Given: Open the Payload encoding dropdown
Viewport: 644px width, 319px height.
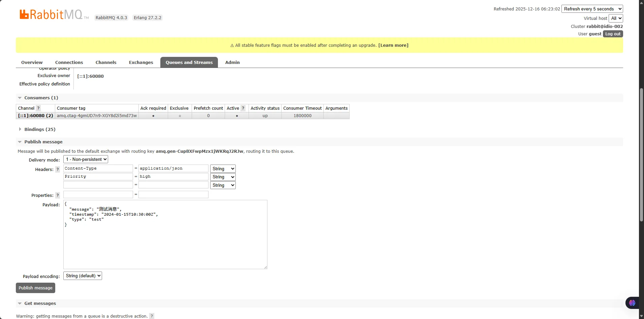Looking at the screenshot, I should [83, 276].
